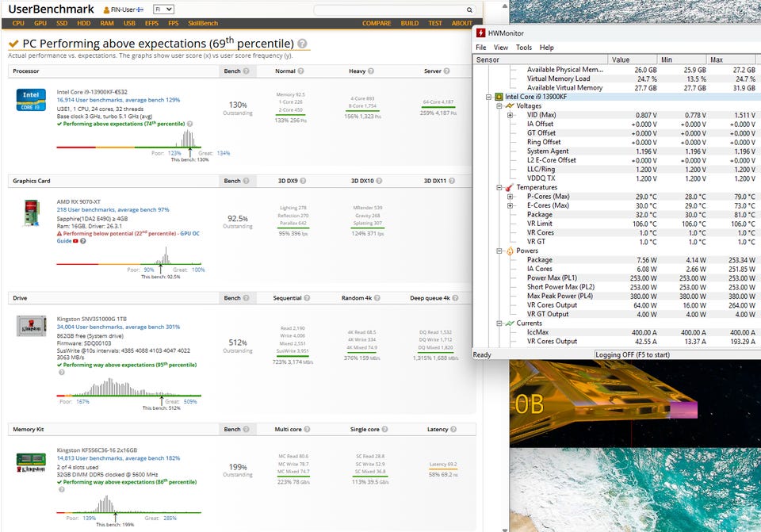Click help icon beside PC percentile heading
This screenshot has height=532, width=761.
303,44
